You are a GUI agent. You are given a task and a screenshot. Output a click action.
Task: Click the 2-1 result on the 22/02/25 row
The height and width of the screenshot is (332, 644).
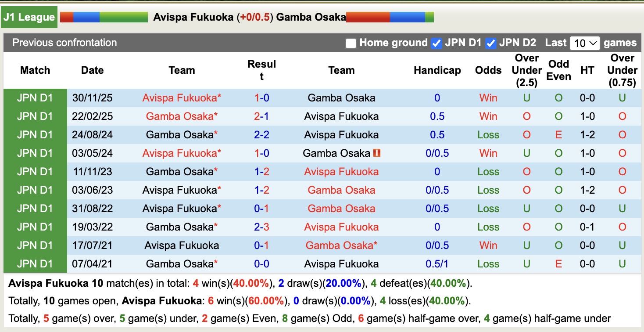click(261, 116)
